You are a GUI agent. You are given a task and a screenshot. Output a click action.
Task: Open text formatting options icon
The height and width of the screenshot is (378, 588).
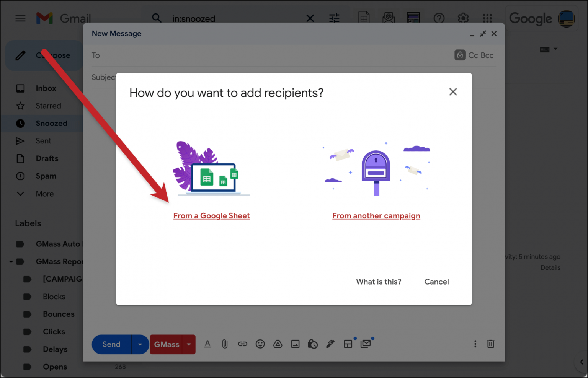click(207, 344)
